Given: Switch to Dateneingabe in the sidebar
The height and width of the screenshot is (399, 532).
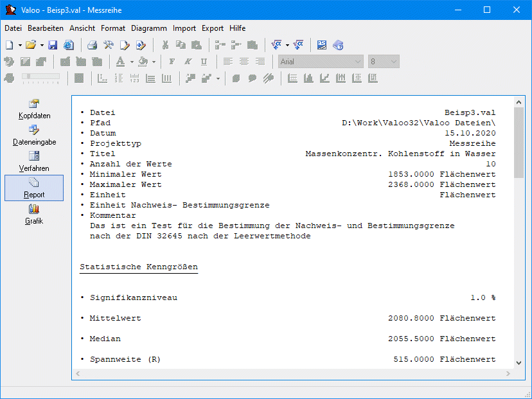Looking at the screenshot, I should point(34,135).
